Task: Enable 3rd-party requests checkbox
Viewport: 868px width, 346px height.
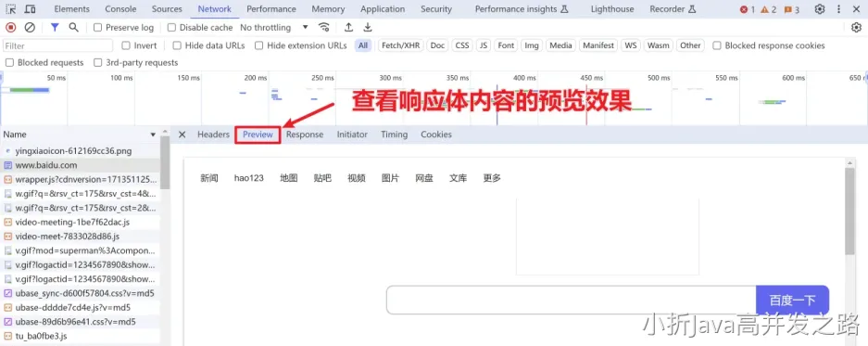Action: (x=98, y=63)
